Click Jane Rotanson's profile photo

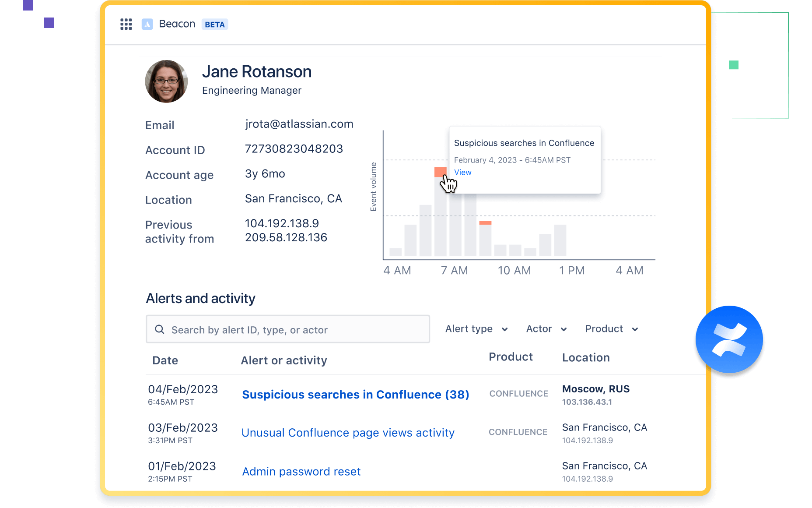coord(166,81)
